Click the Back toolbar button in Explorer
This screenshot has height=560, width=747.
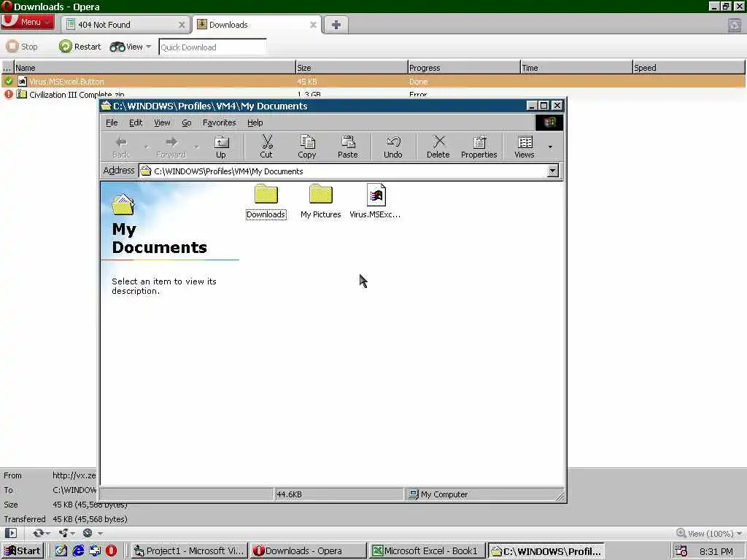(x=120, y=147)
